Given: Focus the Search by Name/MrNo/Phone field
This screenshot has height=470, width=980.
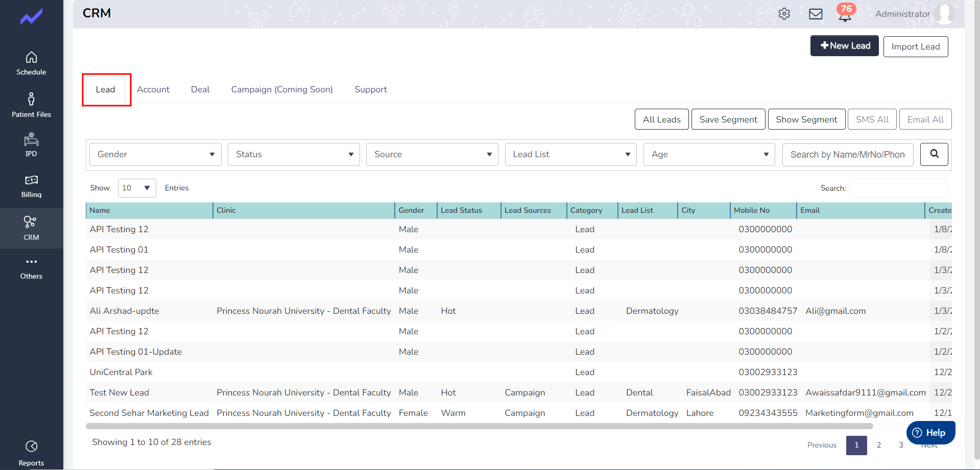Looking at the screenshot, I should [848, 154].
